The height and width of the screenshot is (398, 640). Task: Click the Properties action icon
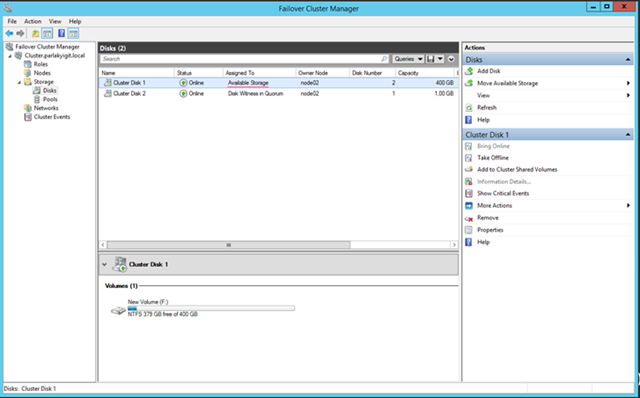tap(469, 230)
